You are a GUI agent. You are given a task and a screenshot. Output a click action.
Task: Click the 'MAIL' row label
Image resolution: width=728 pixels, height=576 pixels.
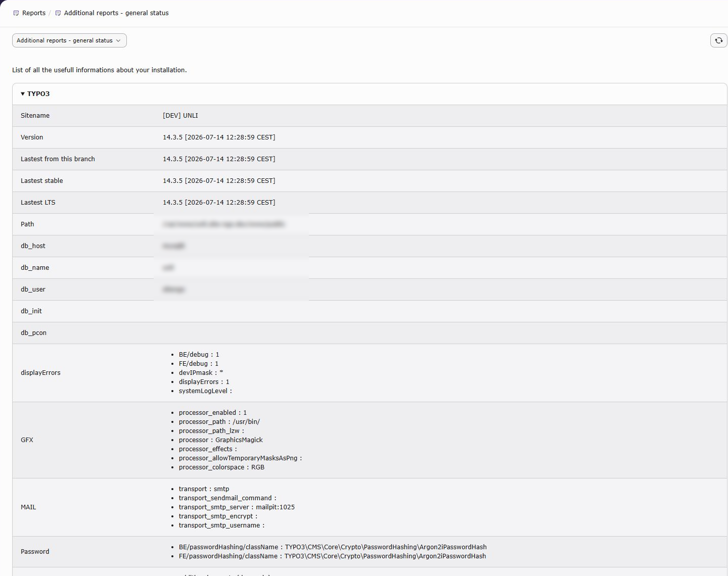point(28,507)
